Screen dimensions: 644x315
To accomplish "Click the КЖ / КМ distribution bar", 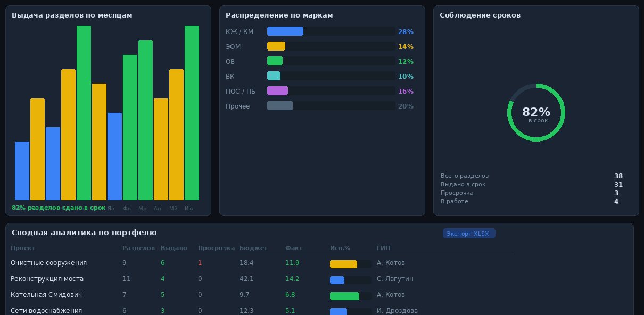I will [285, 31].
